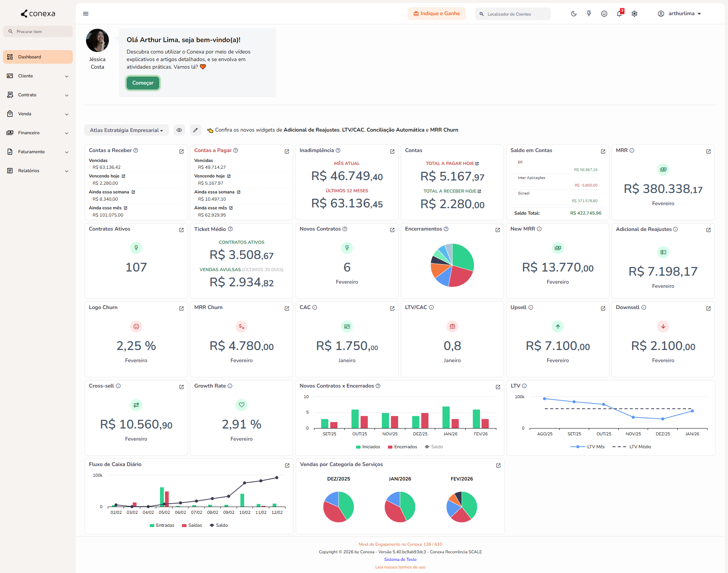Image resolution: width=728 pixels, height=573 pixels.
Task: Toggle dark mode moon icon
Action: tap(574, 14)
